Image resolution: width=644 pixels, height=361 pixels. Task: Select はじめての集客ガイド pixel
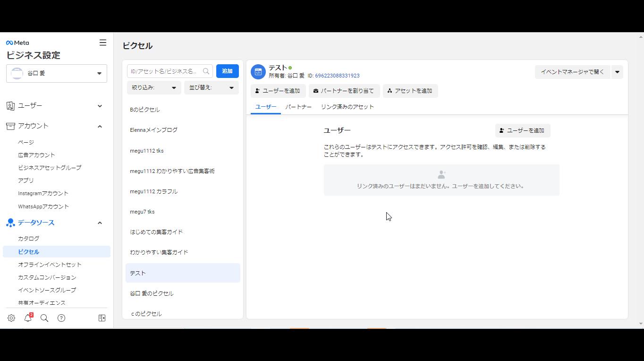(183, 232)
